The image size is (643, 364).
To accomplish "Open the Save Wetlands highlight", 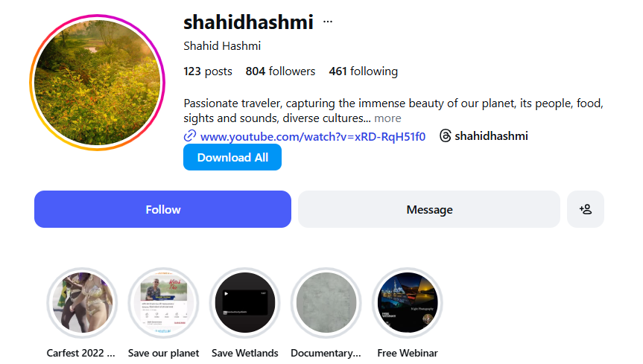I will [x=245, y=302].
